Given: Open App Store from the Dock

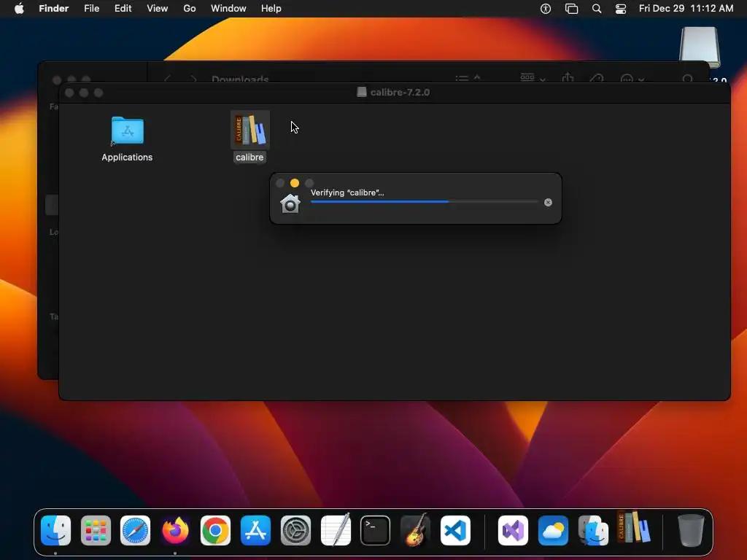Looking at the screenshot, I should [x=255, y=530].
